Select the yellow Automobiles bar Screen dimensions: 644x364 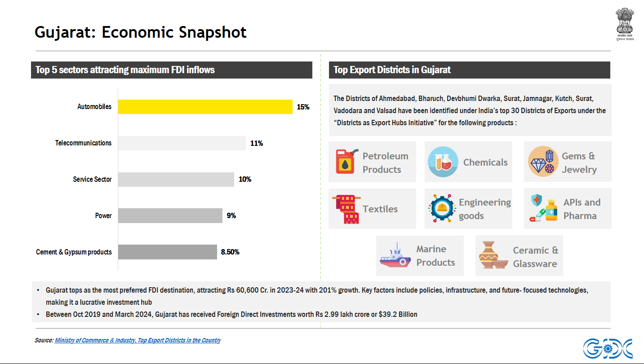point(205,107)
